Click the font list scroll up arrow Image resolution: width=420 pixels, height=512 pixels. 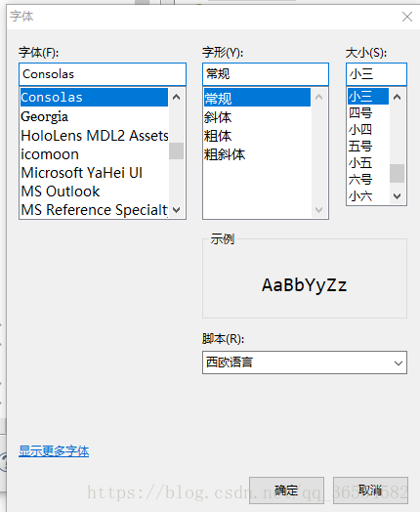(176, 97)
